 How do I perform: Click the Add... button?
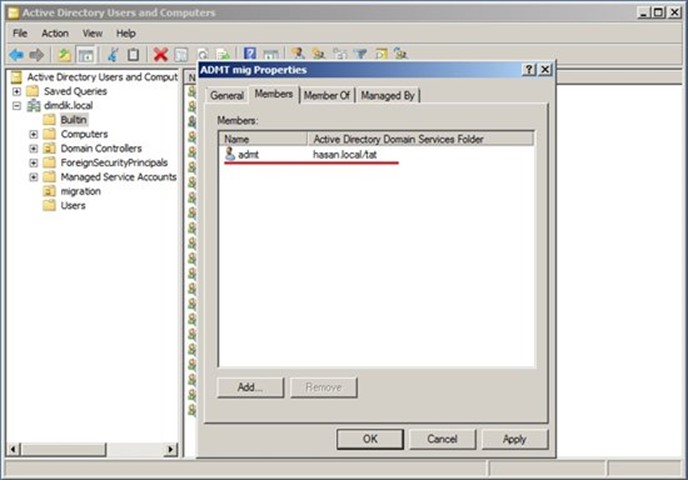(250, 387)
